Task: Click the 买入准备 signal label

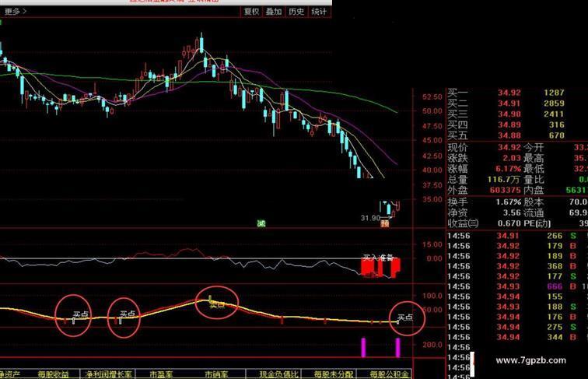Action: (x=378, y=258)
